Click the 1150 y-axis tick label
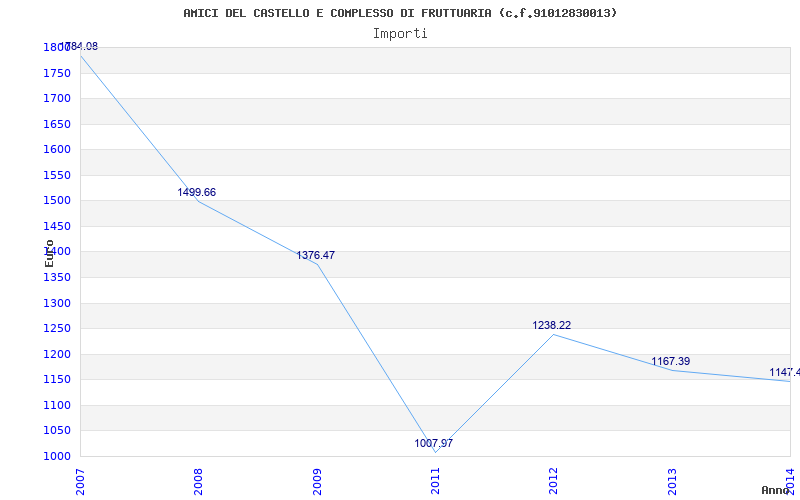The height and width of the screenshot is (500, 800). 57,380
